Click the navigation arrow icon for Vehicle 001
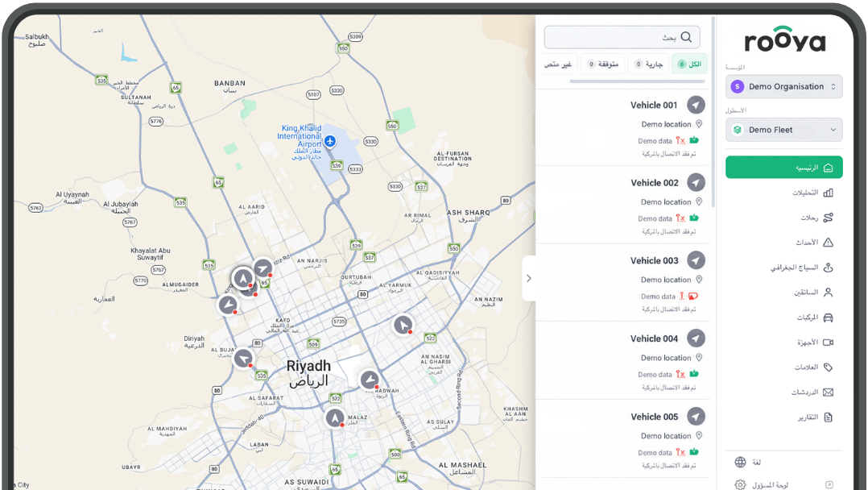The width and height of the screenshot is (868, 490). point(696,105)
